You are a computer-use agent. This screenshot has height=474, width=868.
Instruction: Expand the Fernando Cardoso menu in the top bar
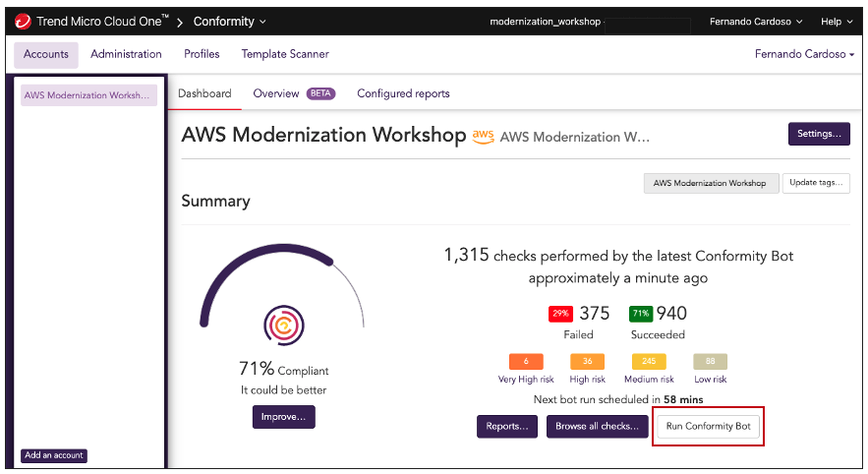click(756, 22)
